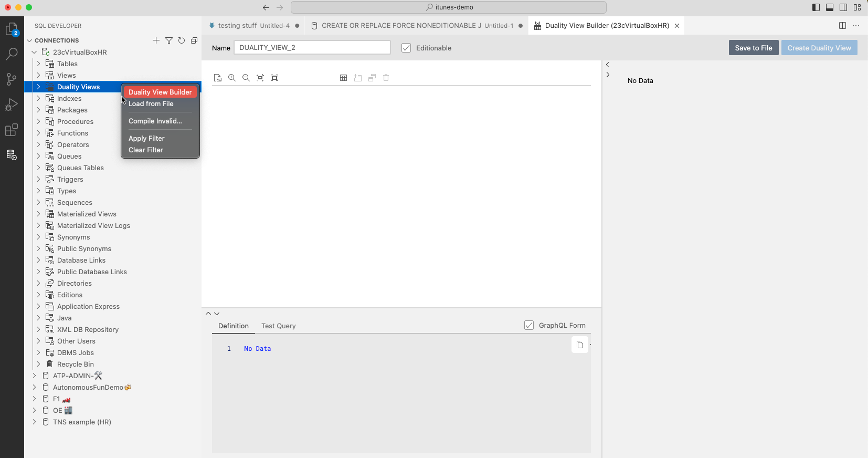Click the fit-to-content diagram icon

tap(260, 78)
